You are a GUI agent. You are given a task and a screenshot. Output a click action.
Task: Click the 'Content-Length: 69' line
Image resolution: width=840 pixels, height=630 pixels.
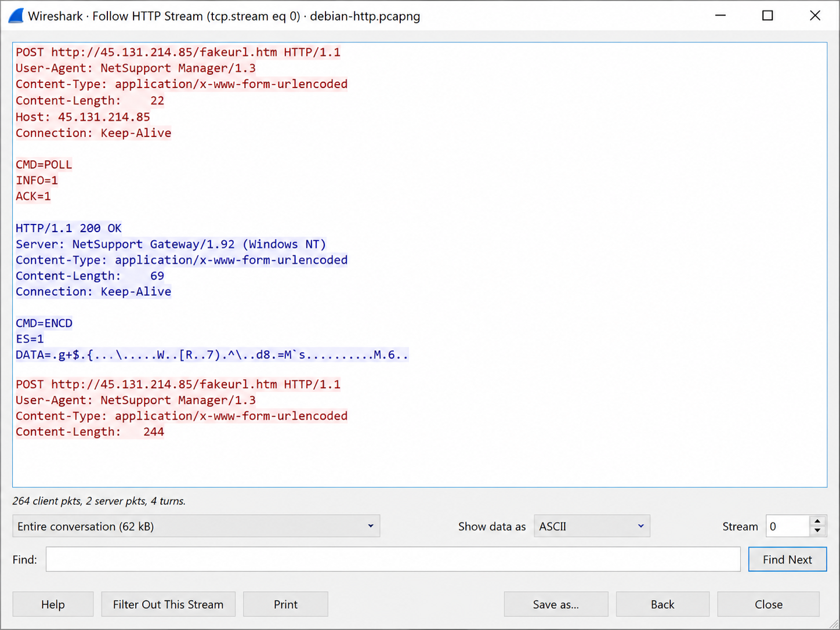point(90,276)
